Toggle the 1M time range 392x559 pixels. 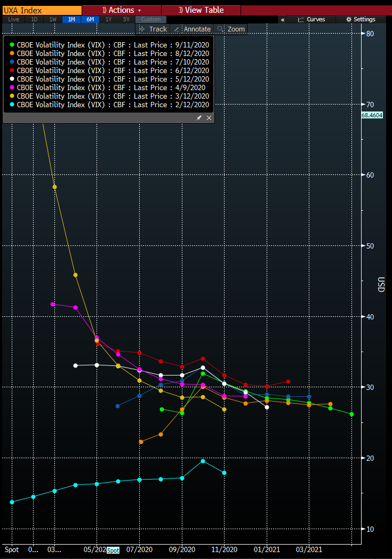pos(71,19)
